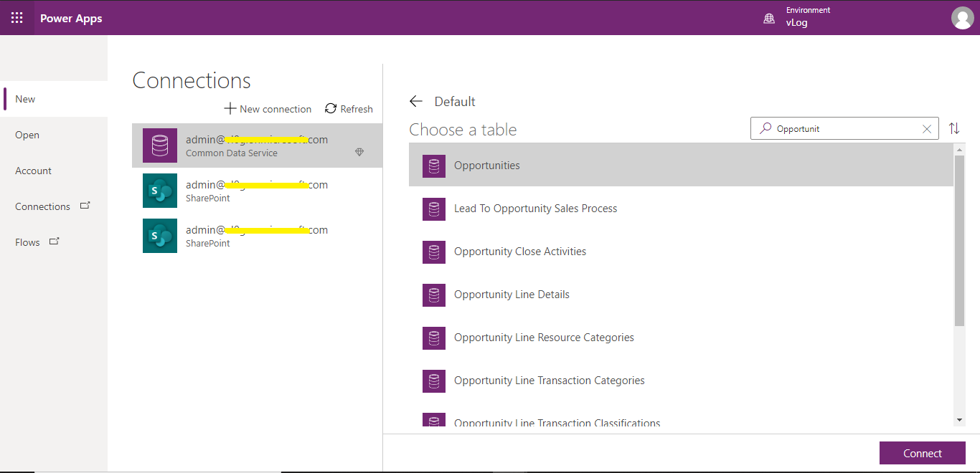The image size is (980, 473).
Task: Click the first SharePoint connection icon
Action: tap(160, 191)
